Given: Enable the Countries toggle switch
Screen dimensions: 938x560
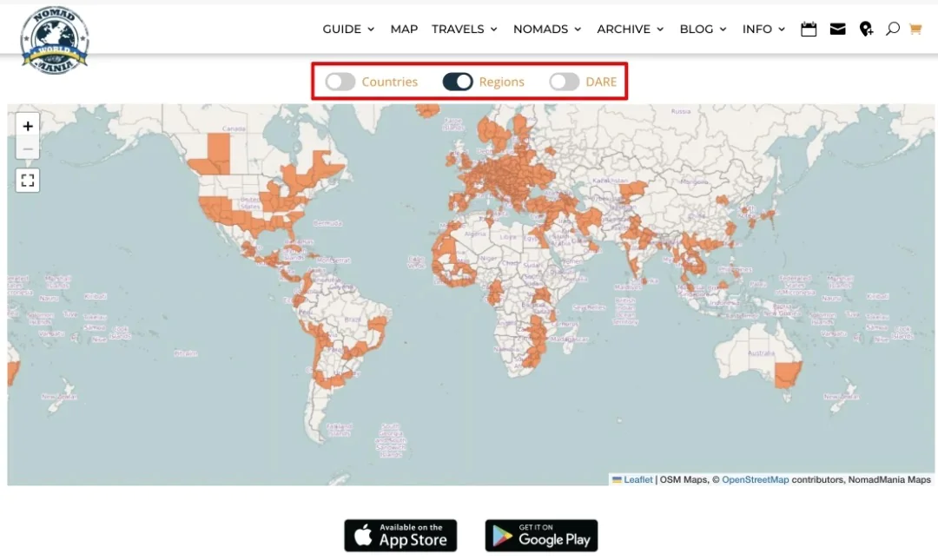Looking at the screenshot, I should click(x=340, y=82).
